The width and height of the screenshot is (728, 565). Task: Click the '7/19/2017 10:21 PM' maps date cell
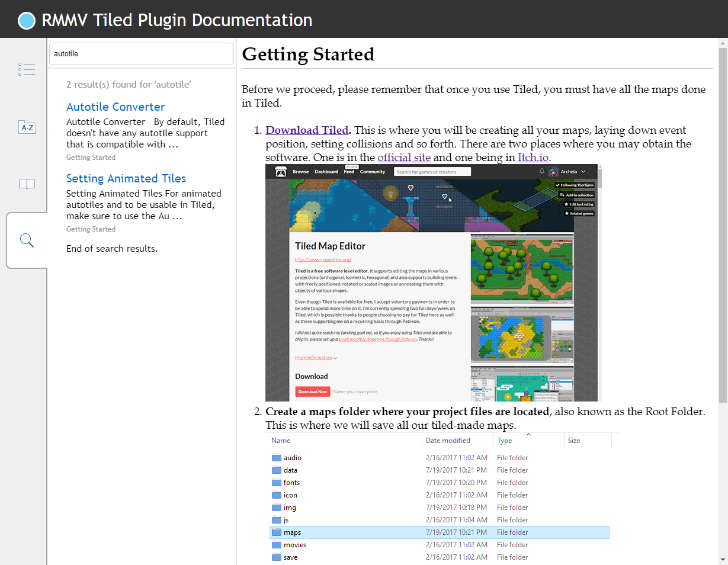(457, 532)
